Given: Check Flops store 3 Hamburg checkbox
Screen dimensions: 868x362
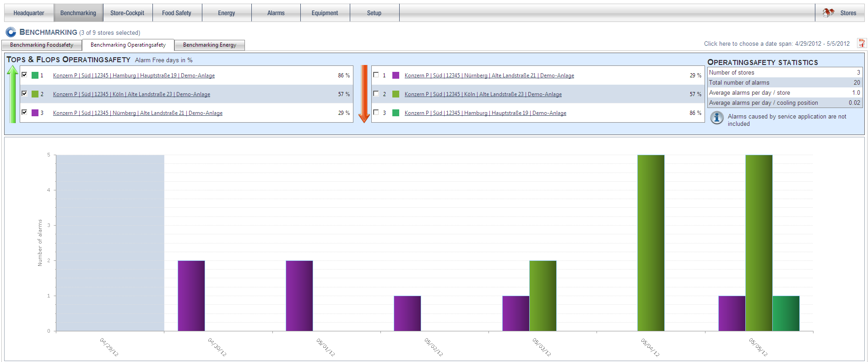Looking at the screenshot, I should click(x=376, y=112).
